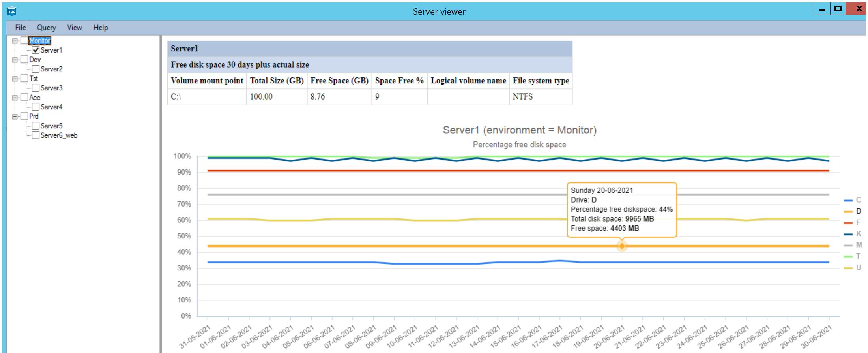Click the Total Size (GB) column header
The image size is (868, 353).
tap(277, 81)
